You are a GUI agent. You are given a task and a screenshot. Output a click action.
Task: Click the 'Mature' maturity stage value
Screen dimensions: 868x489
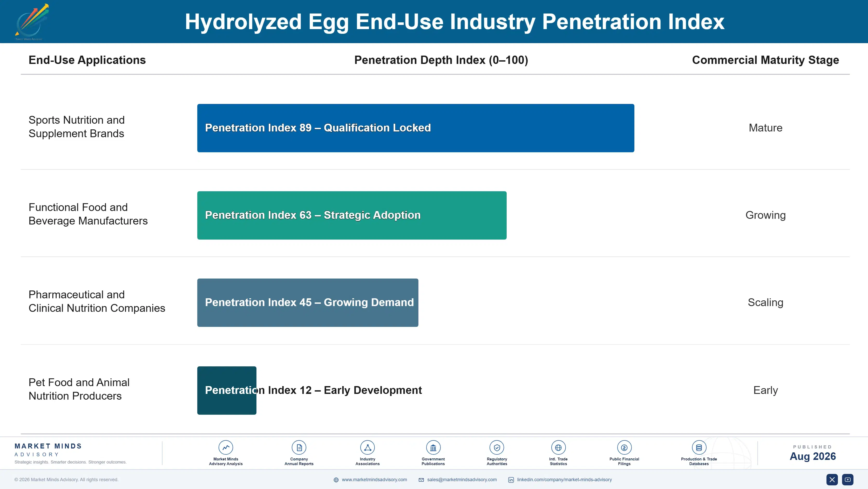pyautogui.click(x=765, y=128)
